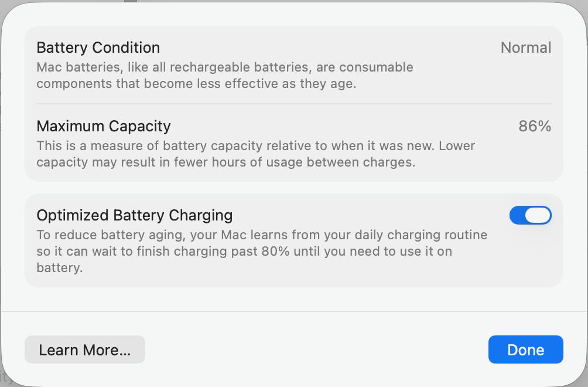Click the line starting "Mac batteries, like all"
This screenshot has width=588, height=387.
[x=224, y=67]
